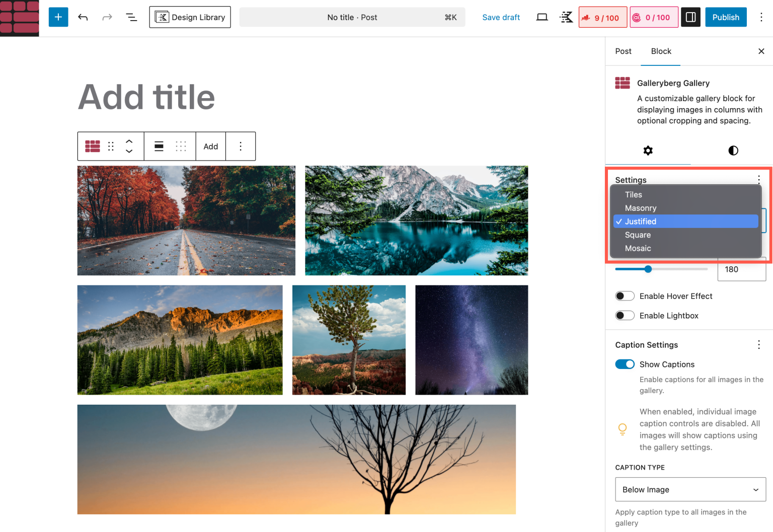Enable Hover Effect toggle
The height and width of the screenshot is (532, 773).
pos(625,296)
